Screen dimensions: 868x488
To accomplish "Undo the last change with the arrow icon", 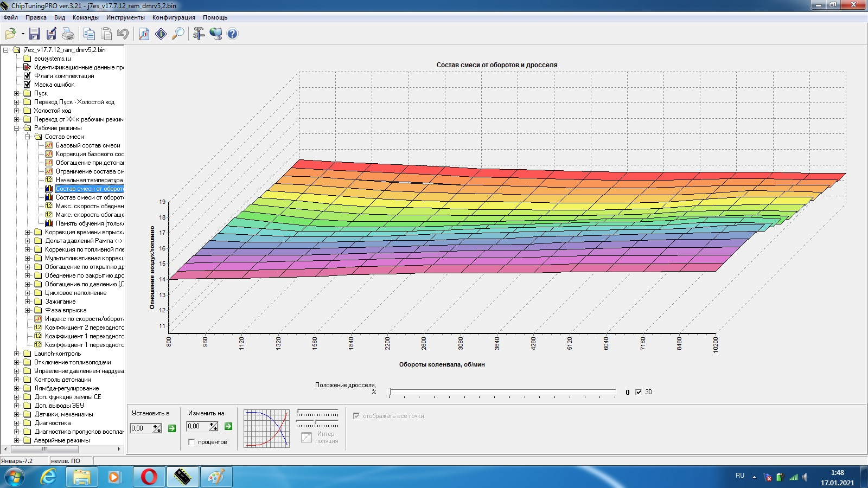I will 123,34.
